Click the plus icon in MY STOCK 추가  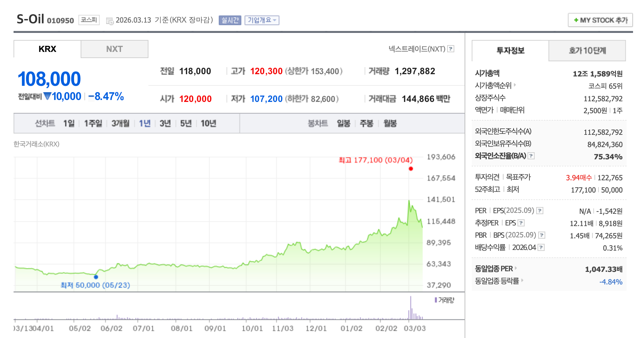click(576, 20)
